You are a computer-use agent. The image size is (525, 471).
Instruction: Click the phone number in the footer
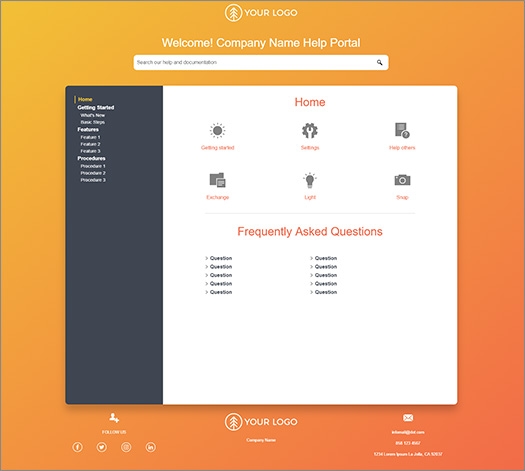click(x=408, y=443)
